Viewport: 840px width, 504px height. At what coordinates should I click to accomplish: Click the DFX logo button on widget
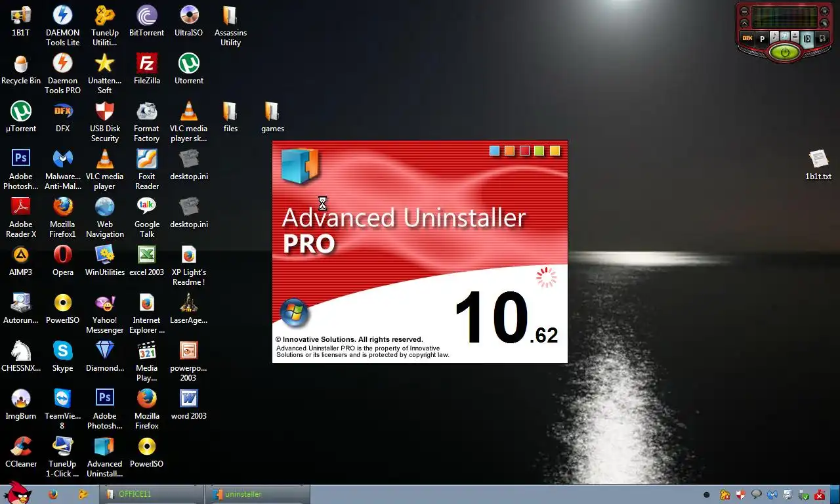click(x=747, y=38)
